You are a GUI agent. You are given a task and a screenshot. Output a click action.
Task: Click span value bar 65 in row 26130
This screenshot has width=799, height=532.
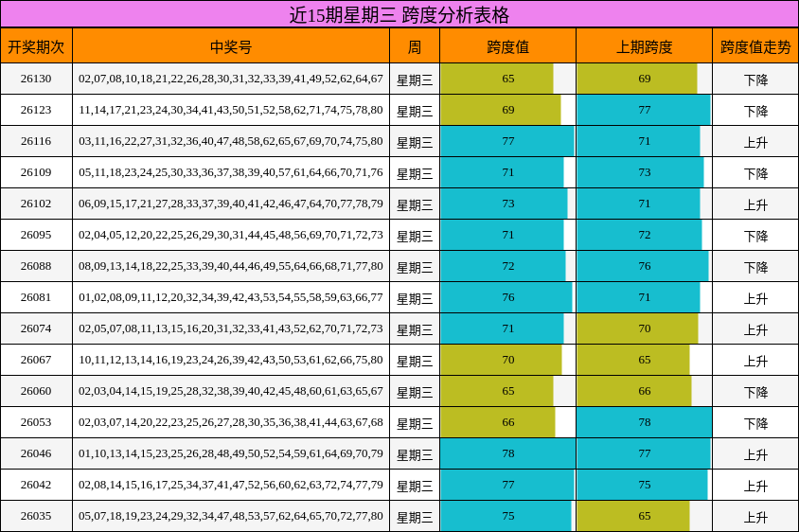[497, 79]
